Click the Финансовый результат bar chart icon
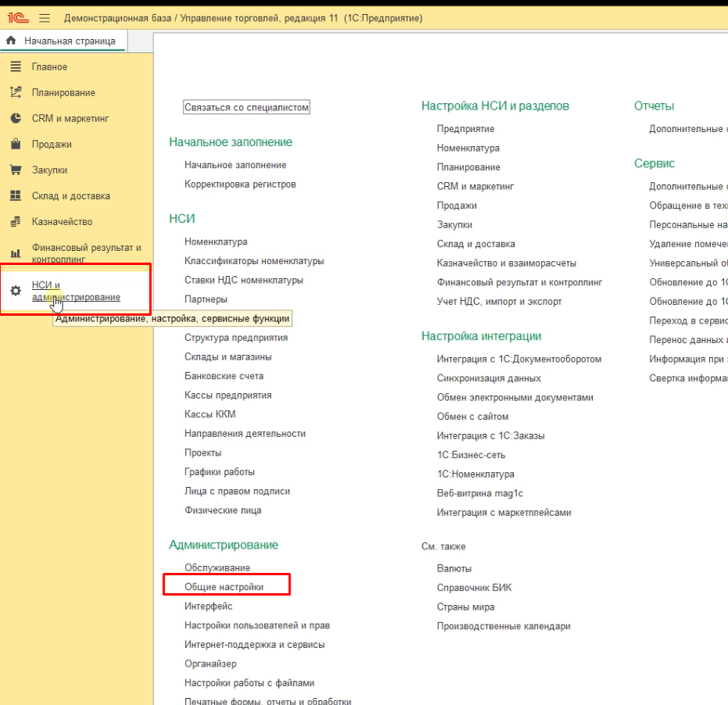 (16, 253)
